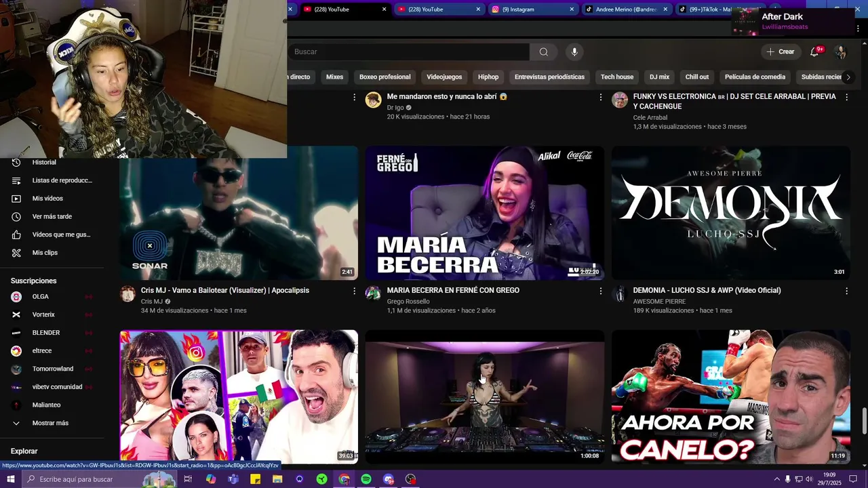Play the Ahora por Canelo thumbnail
Screen dimensions: 868x488
click(731, 396)
